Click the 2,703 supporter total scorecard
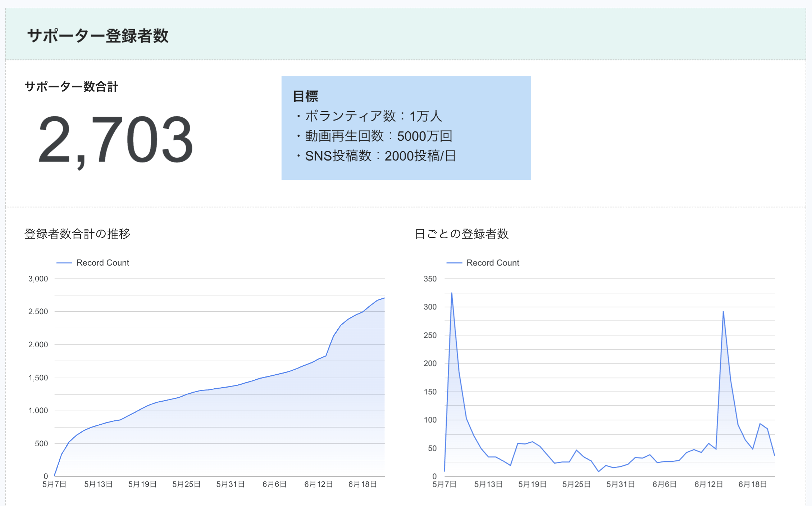 [x=115, y=140]
